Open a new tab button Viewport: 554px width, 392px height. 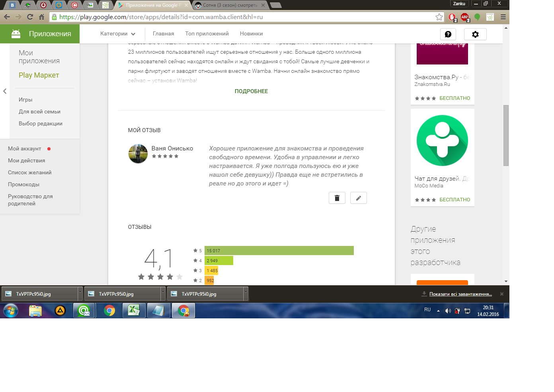click(x=275, y=5)
